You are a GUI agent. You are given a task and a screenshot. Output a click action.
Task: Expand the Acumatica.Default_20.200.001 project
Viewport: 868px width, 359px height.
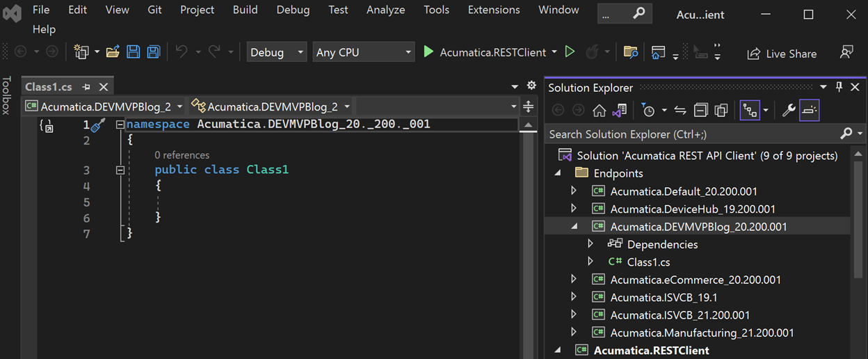point(574,191)
